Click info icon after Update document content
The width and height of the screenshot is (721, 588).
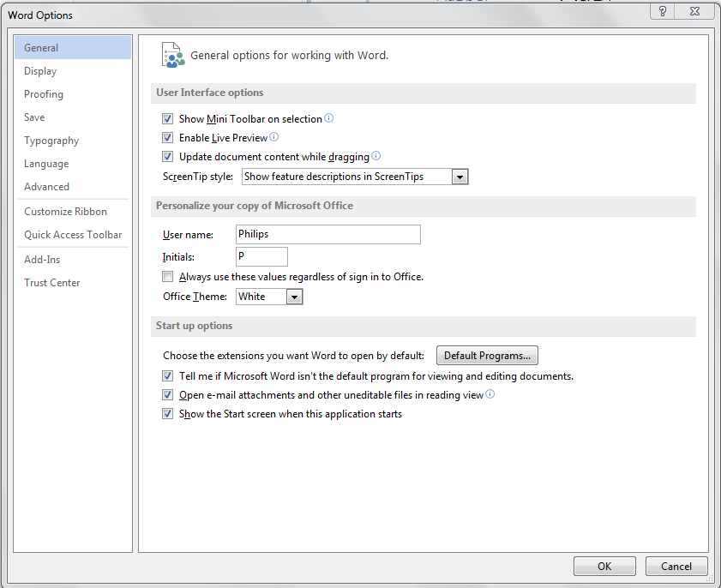pos(376,156)
